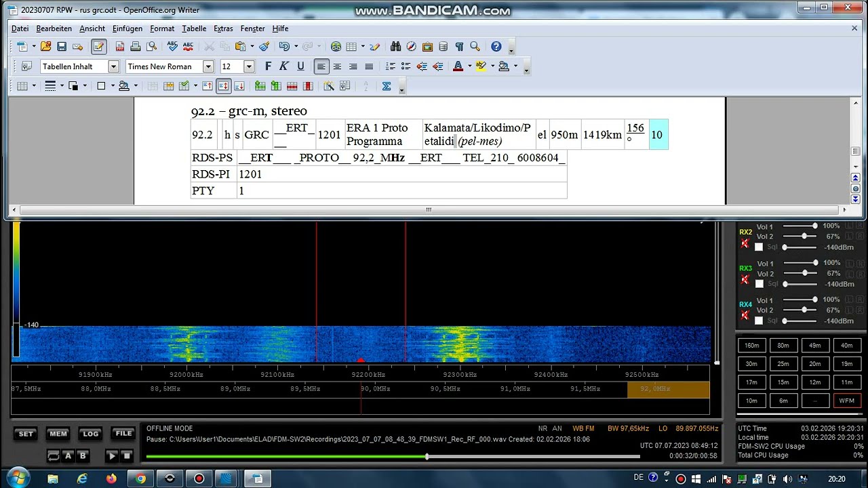Expand Undo history dropdown arrow

[295, 47]
